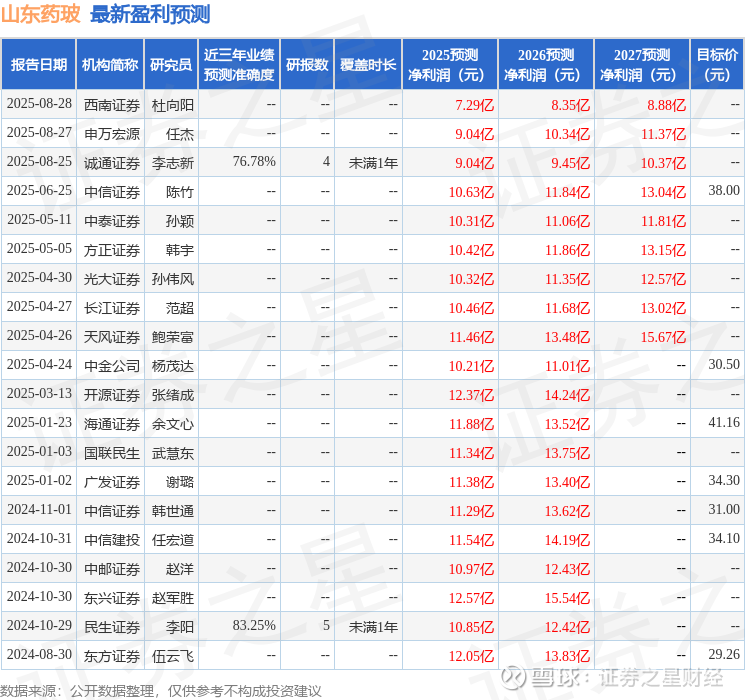745x700 pixels.
Task: Select the 方正证券 institution cell
Action: tap(112, 250)
